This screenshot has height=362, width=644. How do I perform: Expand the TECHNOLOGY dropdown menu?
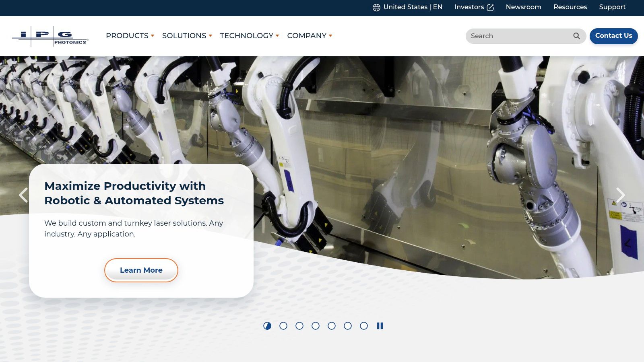(x=250, y=36)
